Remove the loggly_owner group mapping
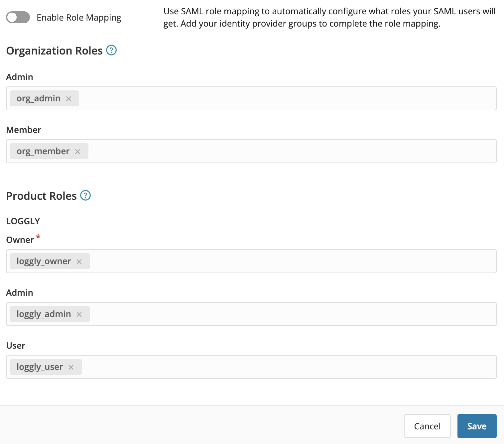 click(x=79, y=262)
